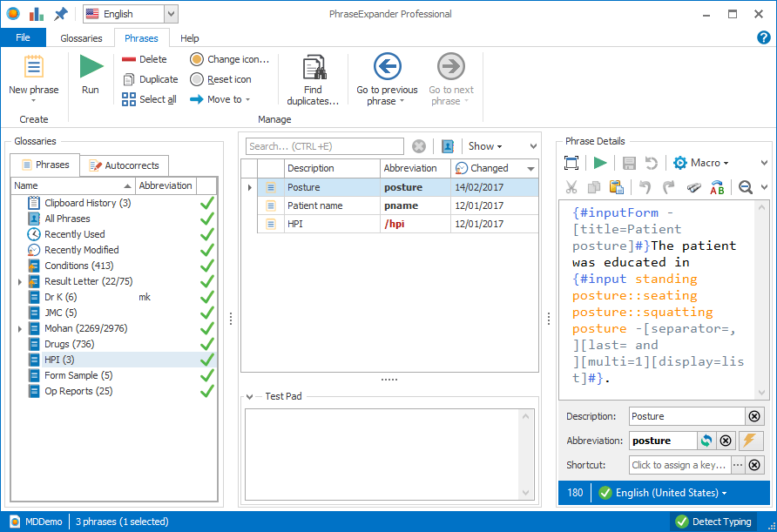Open the Show dropdown above phrase list
This screenshot has height=532, width=777.
(485, 146)
